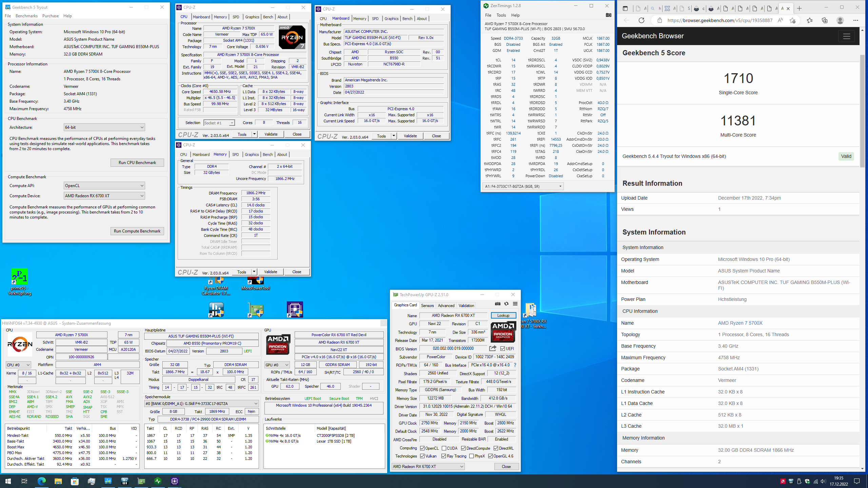Open Bench tab in CPU-Z Mainboard window

[407, 18]
